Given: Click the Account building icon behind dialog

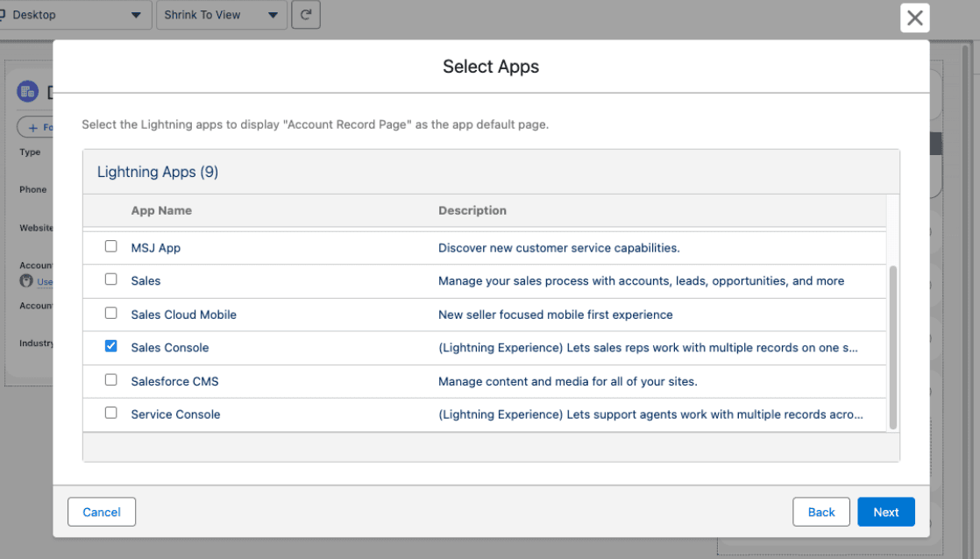Looking at the screenshot, I should click(x=27, y=92).
